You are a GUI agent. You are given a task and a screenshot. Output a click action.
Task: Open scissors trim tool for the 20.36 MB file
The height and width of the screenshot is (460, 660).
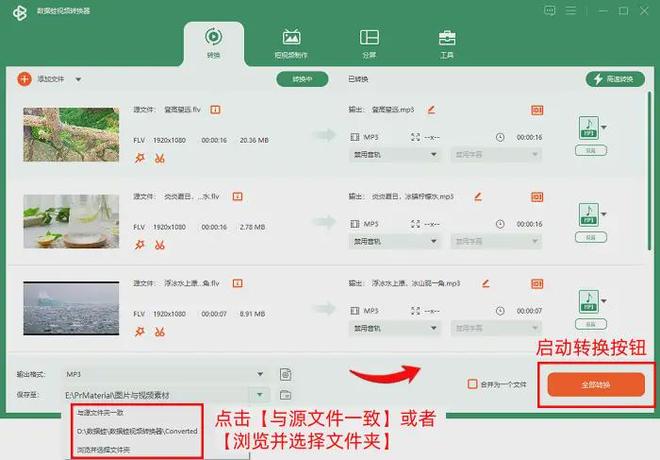coord(160,159)
